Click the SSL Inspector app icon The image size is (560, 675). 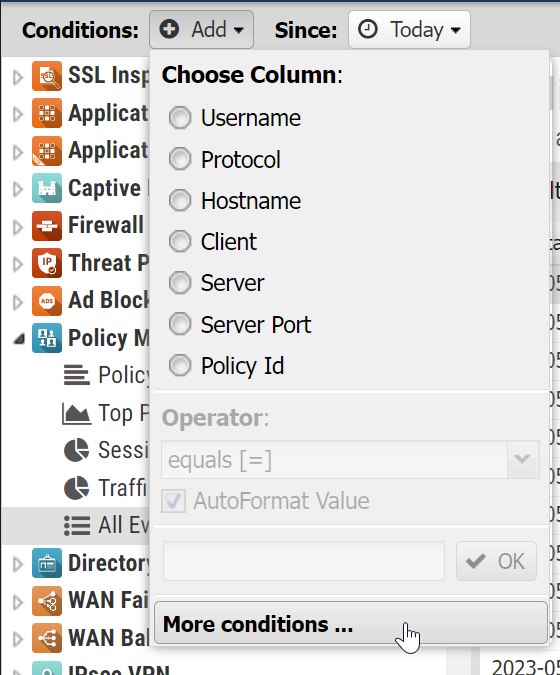coord(46,76)
